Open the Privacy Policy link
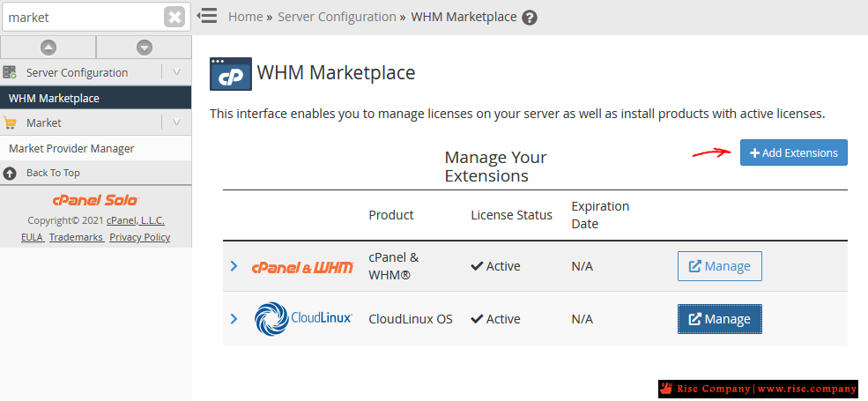Screen dimensions: 868x401 click(x=139, y=237)
